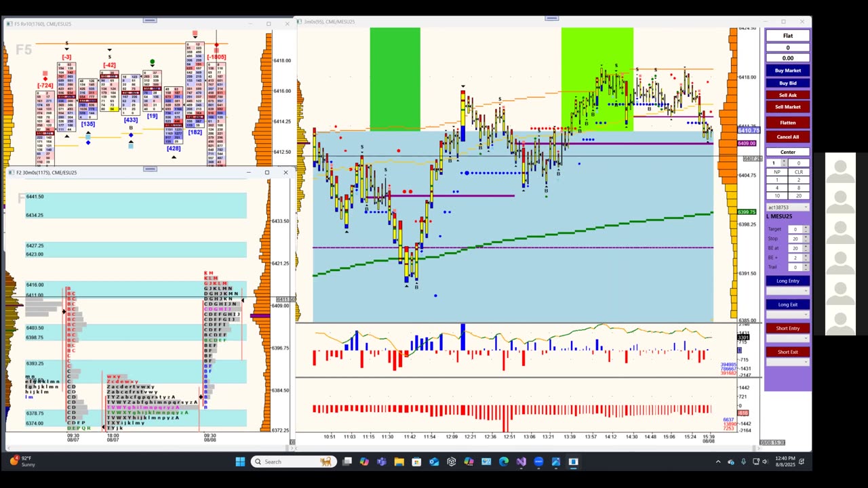This screenshot has width=868, height=488.
Task: Click the CLR quantity button
Action: (798, 172)
